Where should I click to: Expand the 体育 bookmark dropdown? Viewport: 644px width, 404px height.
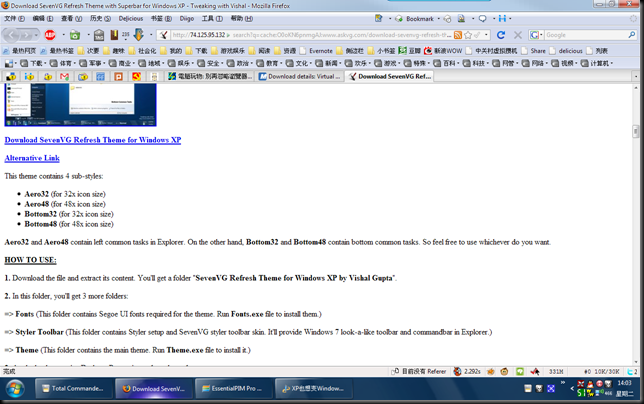(x=74, y=63)
